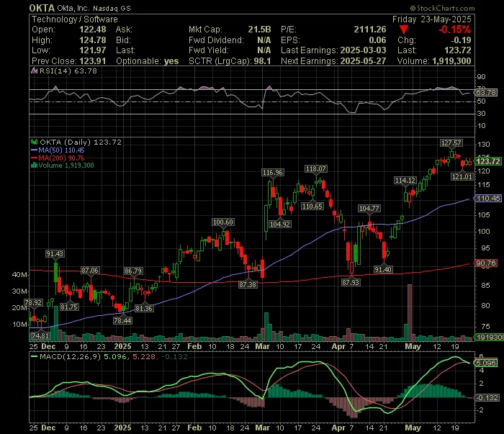Click the RSI indicator icon beside RSI(14)
The height and width of the screenshot is (434, 504).
point(34,71)
